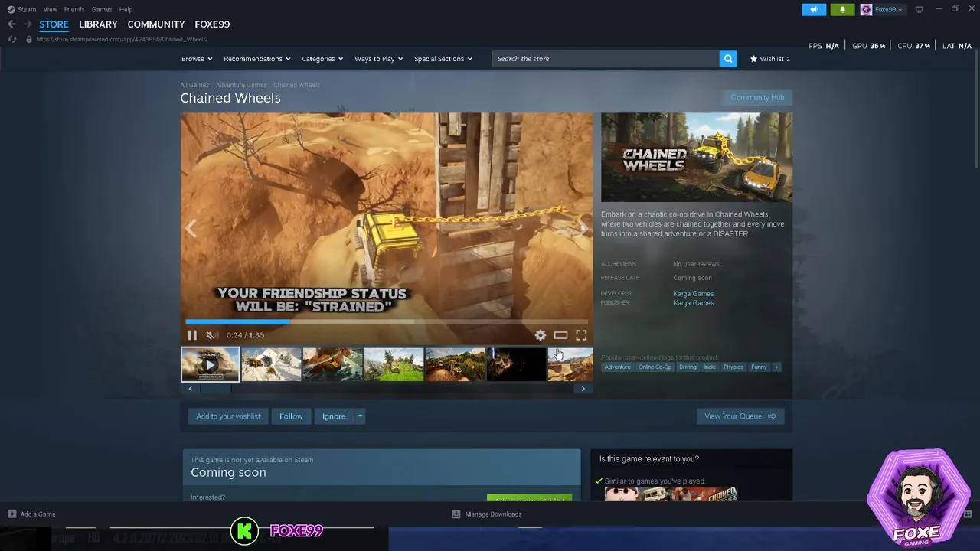Open Karga Games developer link

(694, 294)
